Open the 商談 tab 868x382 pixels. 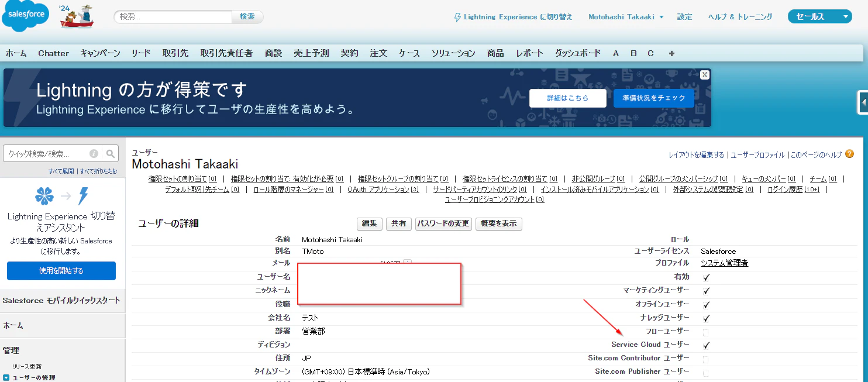click(273, 53)
